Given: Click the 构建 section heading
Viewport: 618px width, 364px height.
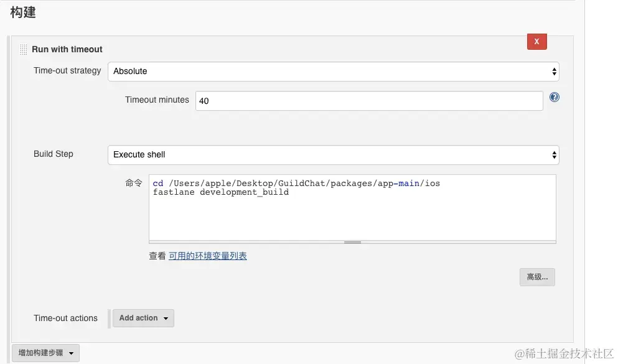Looking at the screenshot, I should click(x=23, y=12).
